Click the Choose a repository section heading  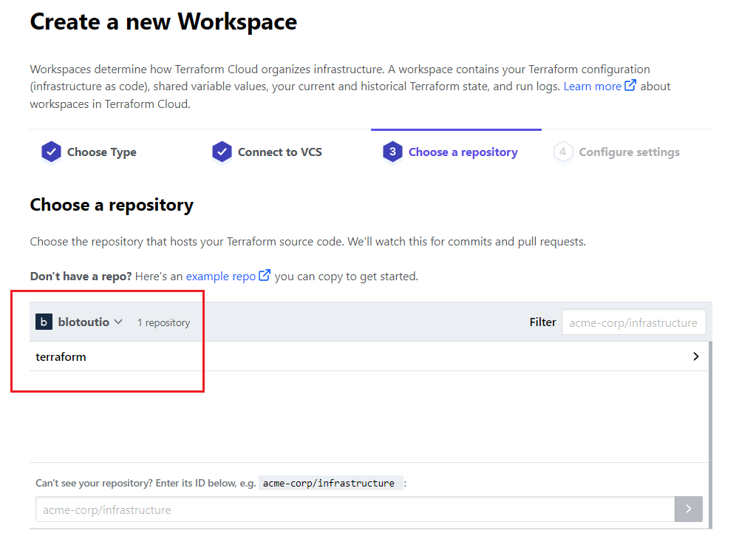(112, 205)
